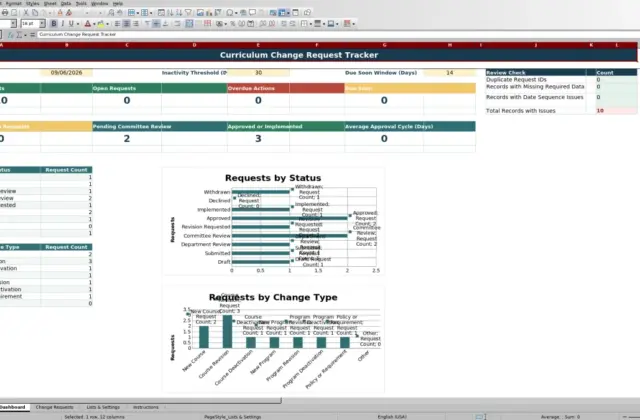This screenshot has height=420, width=640.
Task: Click the Copy icon in toolbar
Action: pos(35,13)
